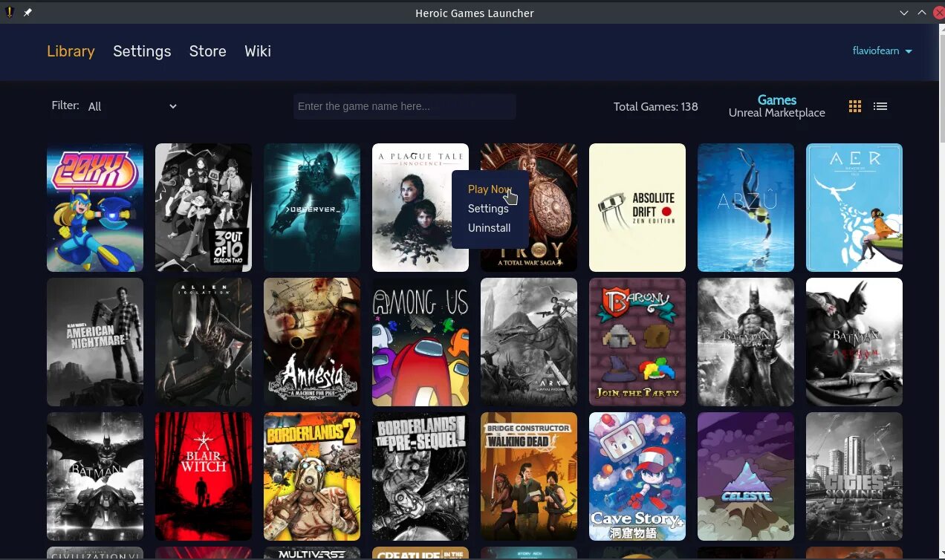Open Amnesia A Machine for Pigs

point(312,342)
